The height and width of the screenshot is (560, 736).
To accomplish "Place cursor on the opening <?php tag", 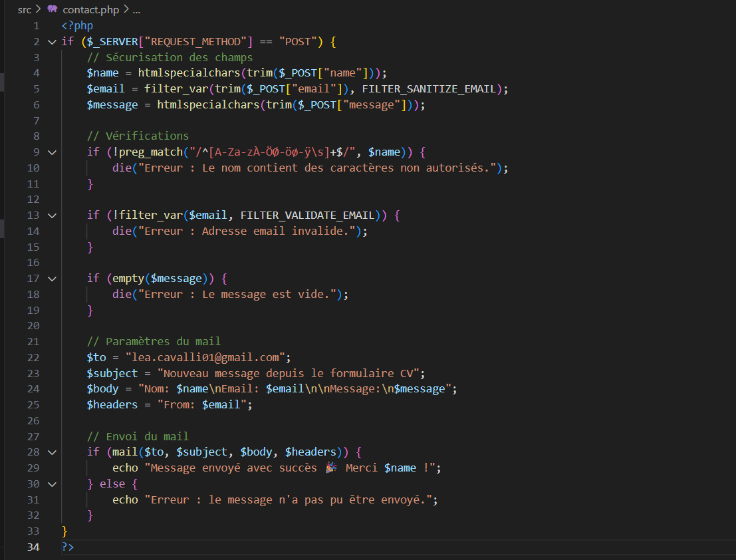I will (x=77, y=26).
